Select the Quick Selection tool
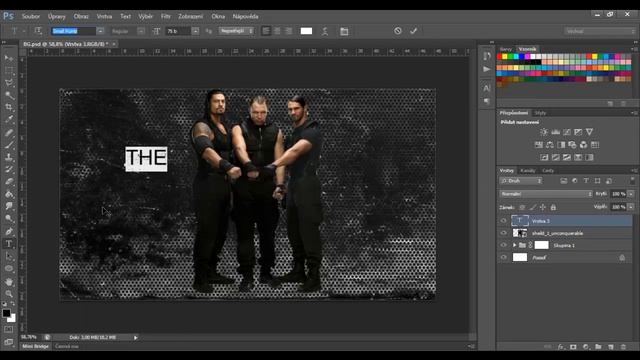The width and height of the screenshot is (640, 360). [x=9, y=95]
